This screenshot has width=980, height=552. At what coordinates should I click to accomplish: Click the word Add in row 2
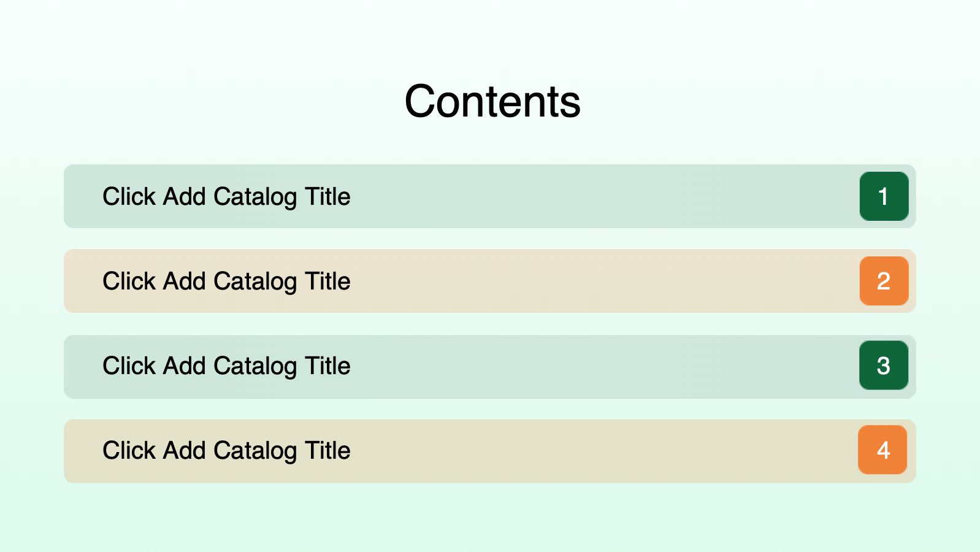coord(185,281)
